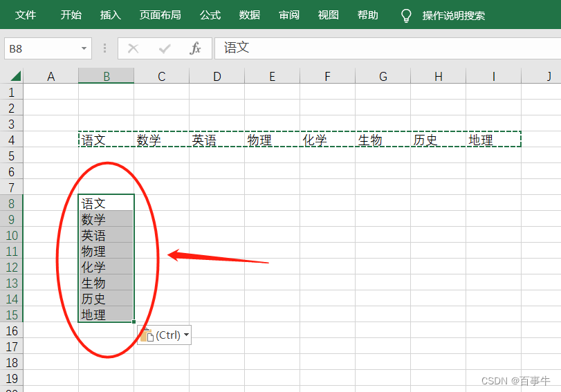Screen dimensions: 561x392
Task: Expand the Name Box dropdown arrow
Action: pos(84,48)
